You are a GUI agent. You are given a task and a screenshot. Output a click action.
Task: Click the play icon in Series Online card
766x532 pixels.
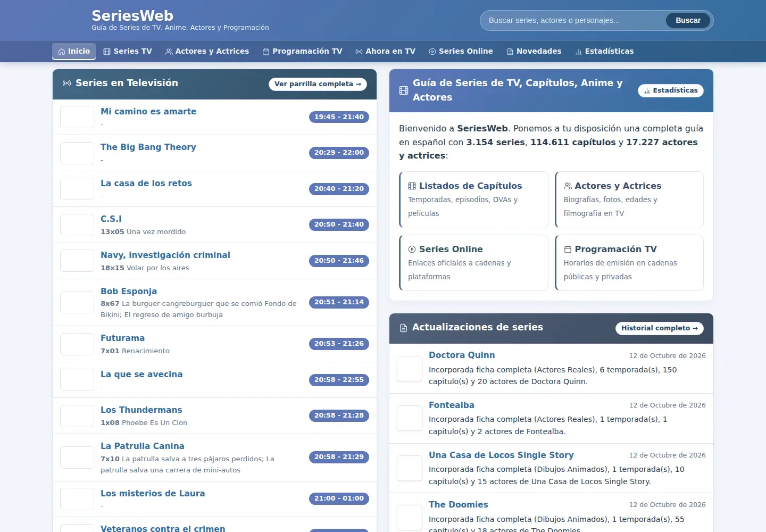[412, 250]
